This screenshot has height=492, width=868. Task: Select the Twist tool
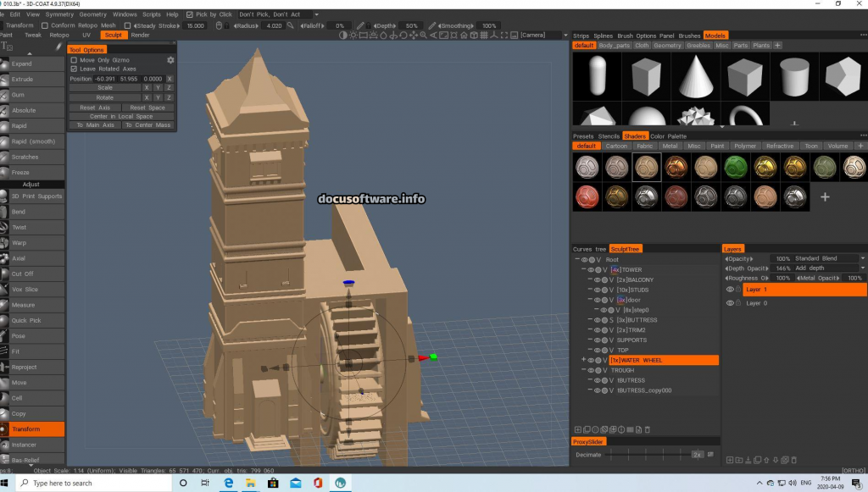tap(32, 227)
